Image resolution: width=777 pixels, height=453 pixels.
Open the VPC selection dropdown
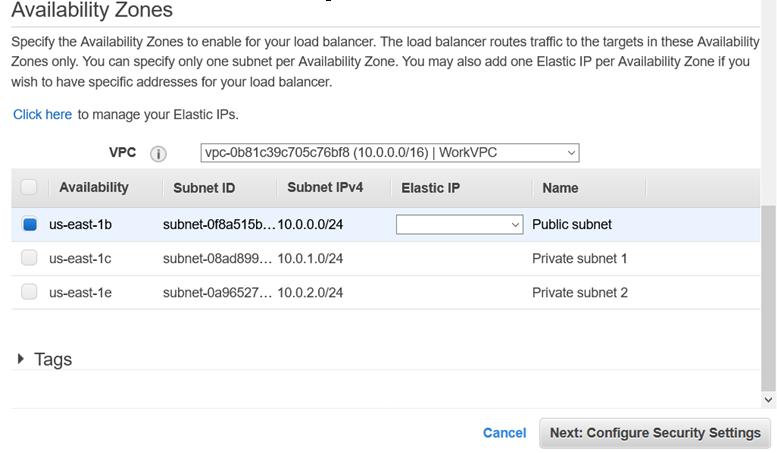point(389,153)
